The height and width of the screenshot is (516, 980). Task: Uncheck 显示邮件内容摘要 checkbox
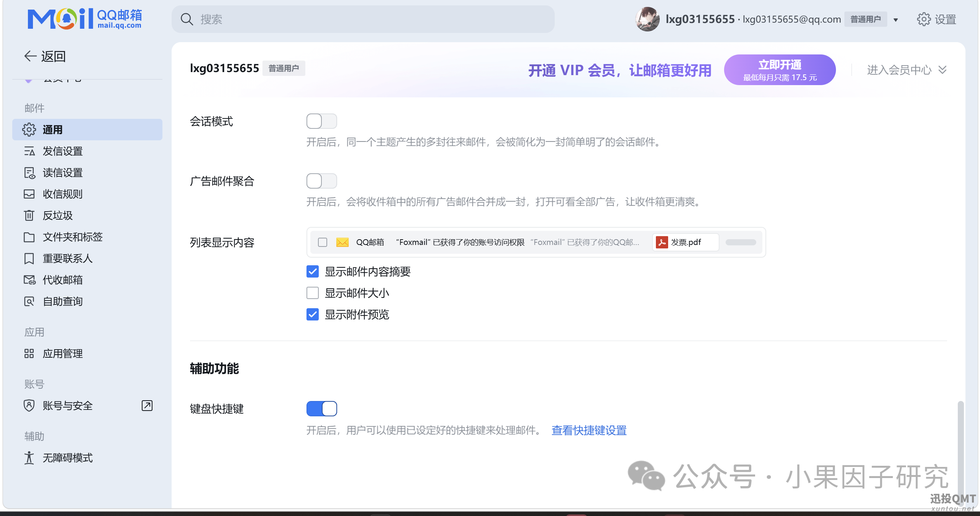pyautogui.click(x=313, y=271)
